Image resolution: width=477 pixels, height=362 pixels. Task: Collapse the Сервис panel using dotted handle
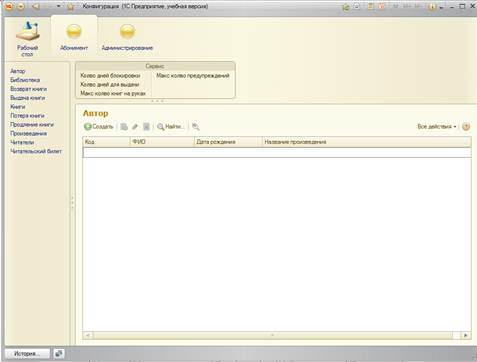click(157, 101)
